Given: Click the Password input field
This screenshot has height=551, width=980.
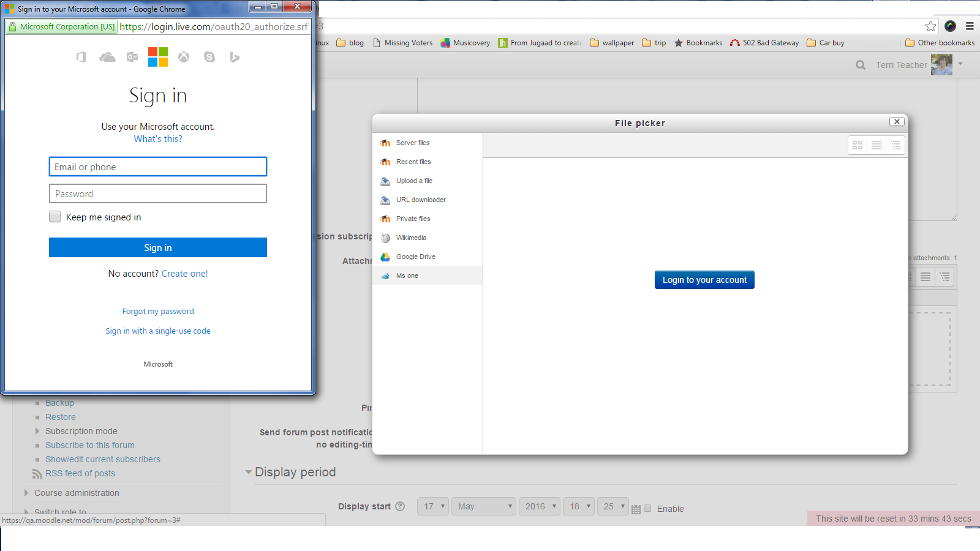Looking at the screenshot, I should click(x=158, y=193).
